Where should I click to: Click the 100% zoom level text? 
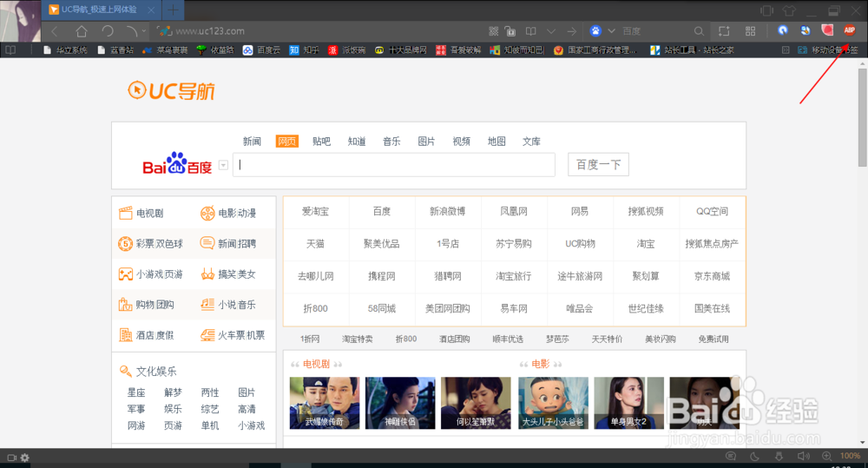click(x=850, y=456)
